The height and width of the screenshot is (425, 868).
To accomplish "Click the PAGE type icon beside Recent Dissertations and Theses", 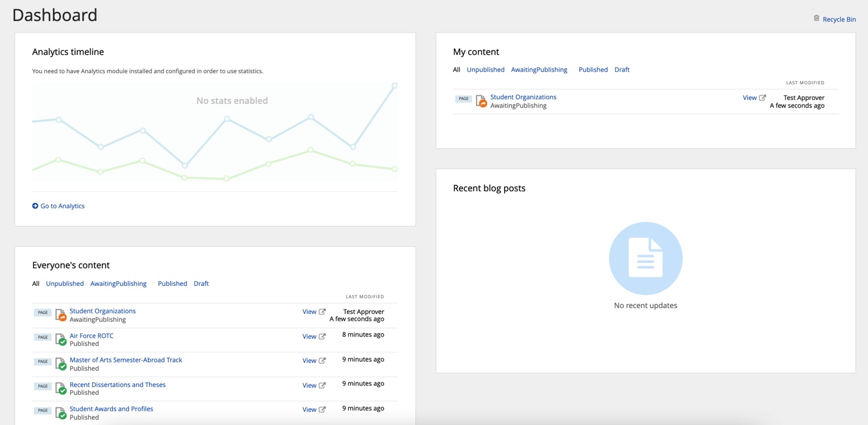I will pyautogui.click(x=42, y=386).
